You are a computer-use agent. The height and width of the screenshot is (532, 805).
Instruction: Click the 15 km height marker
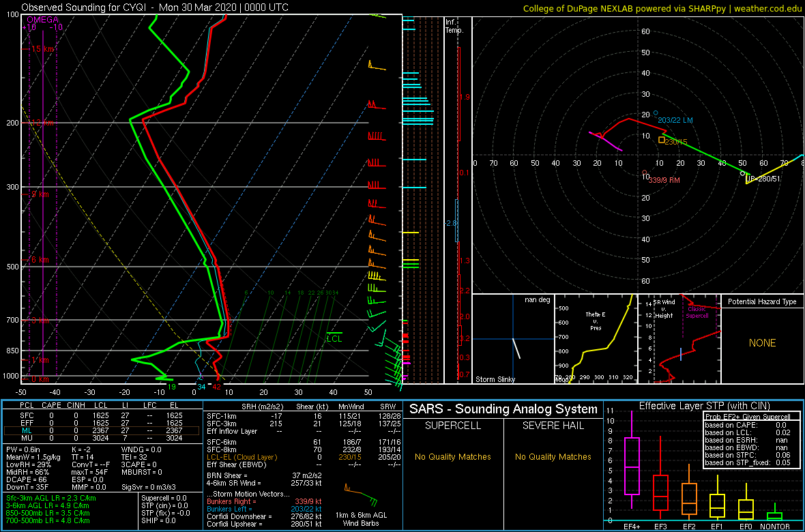coord(42,49)
